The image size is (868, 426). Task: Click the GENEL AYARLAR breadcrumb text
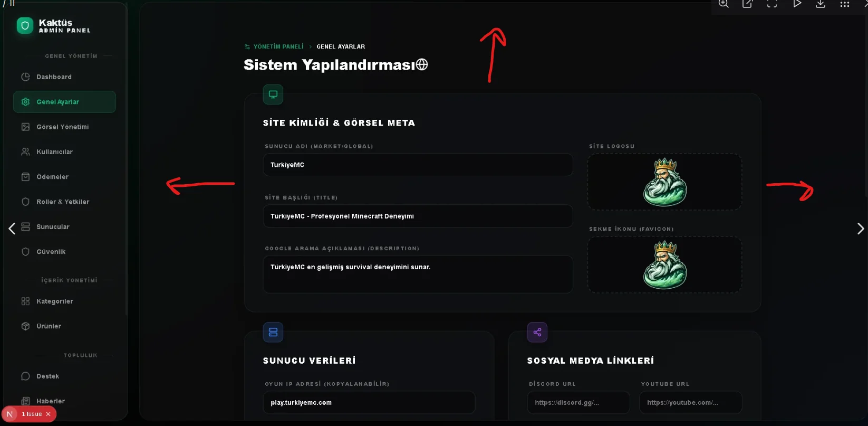point(341,47)
